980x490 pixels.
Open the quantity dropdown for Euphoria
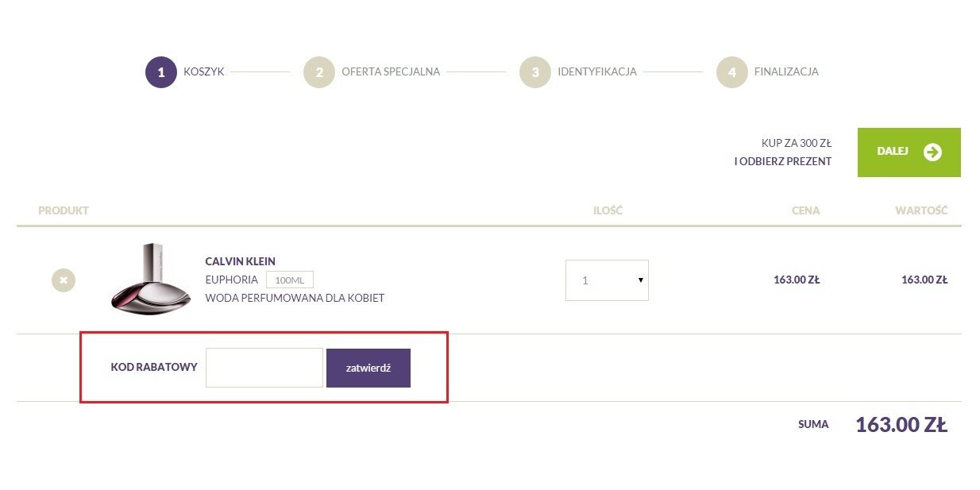(607, 280)
